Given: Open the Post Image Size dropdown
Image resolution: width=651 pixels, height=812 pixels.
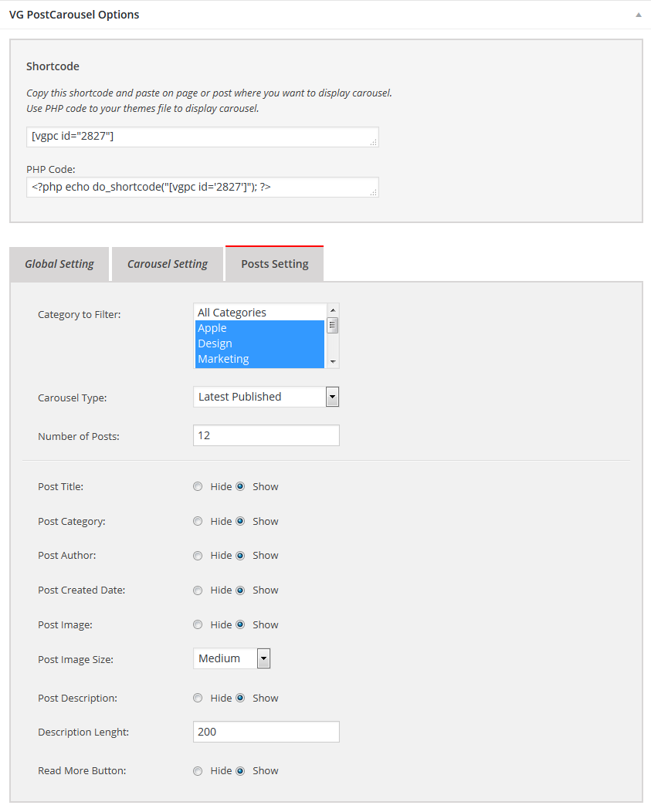Looking at the screenshot, I should 232,658.
